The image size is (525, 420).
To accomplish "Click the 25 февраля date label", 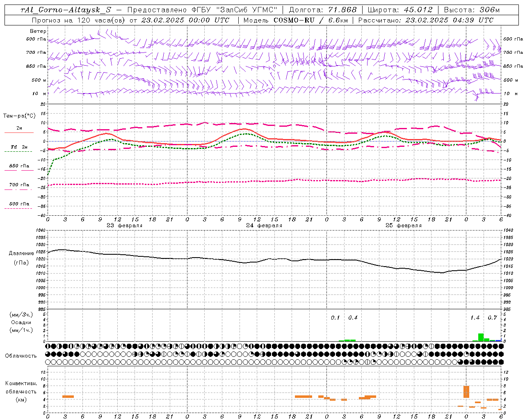I will (404, 226).
